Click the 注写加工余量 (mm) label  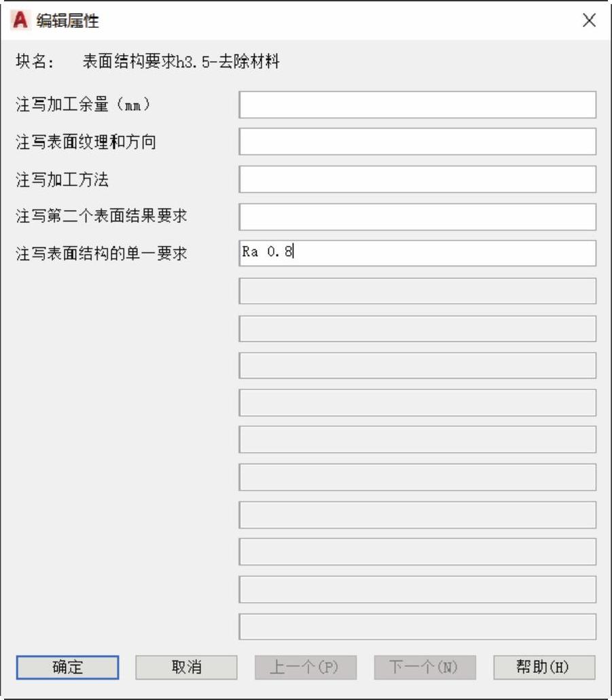point(83,105)
